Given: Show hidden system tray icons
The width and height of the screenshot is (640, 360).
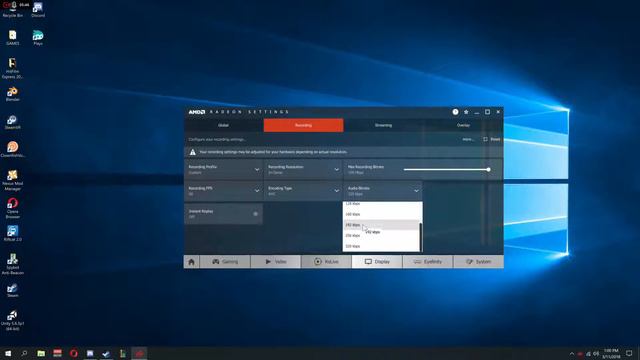Looking at the screenshot, I should 571,353.
